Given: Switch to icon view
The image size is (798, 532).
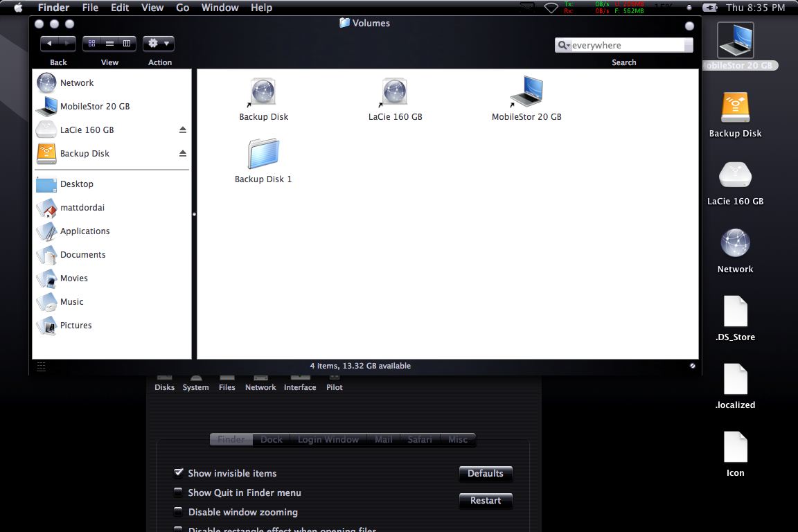Looking at the screenshot, I should pyautogui.click(x=91, y=44).
